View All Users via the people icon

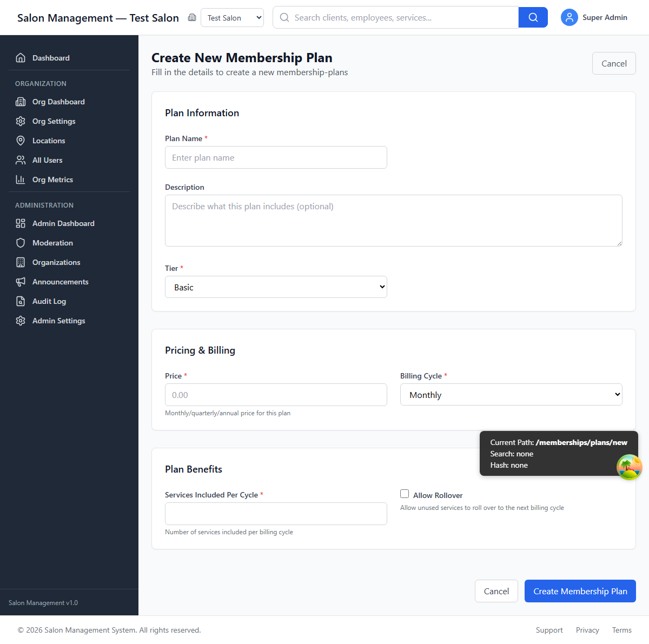point(21,160)
